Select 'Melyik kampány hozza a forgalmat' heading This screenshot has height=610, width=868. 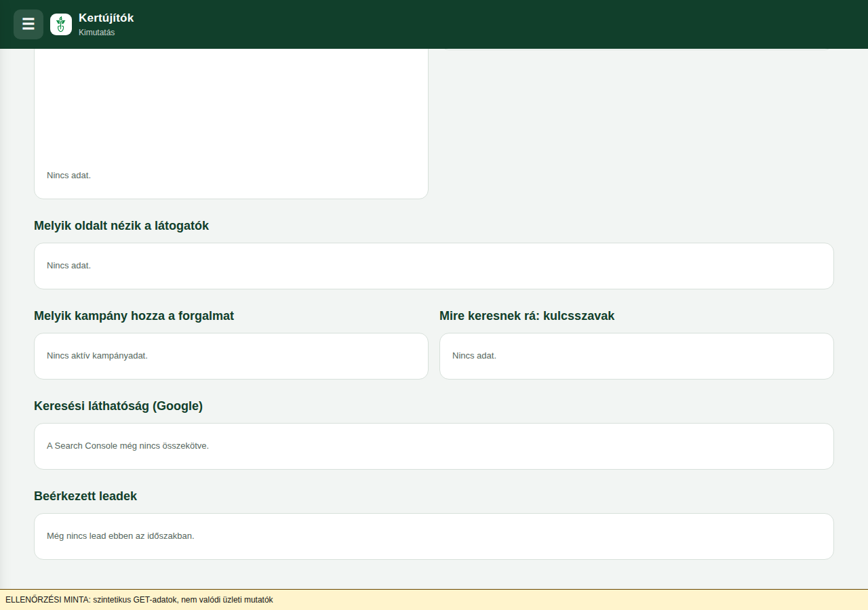pyautogui.click(x=134, y=316)
